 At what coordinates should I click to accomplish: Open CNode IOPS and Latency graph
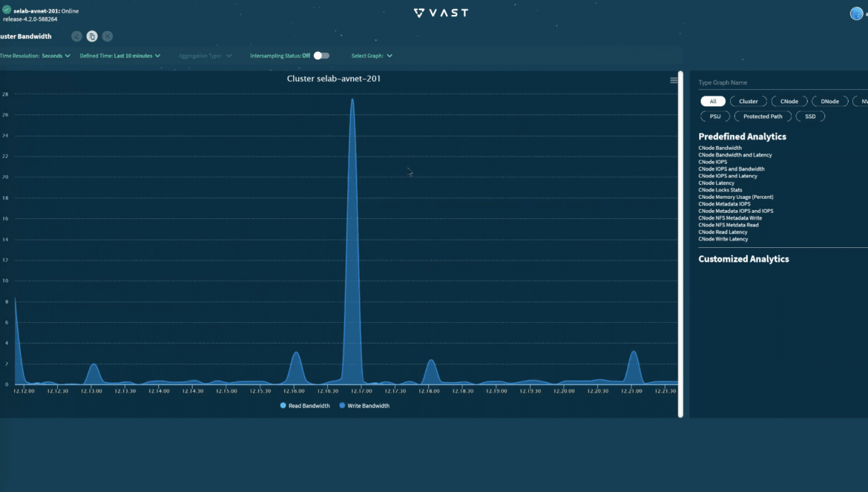(x=728, y=176)
